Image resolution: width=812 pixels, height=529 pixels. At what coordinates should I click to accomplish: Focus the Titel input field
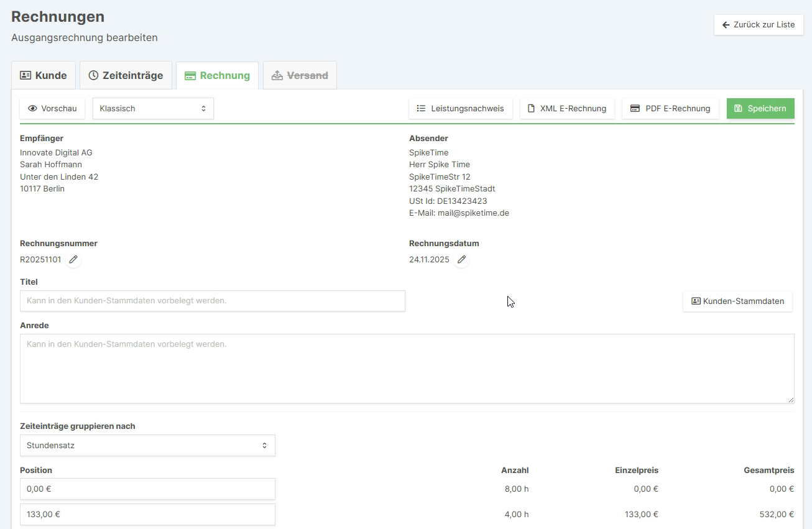[x=212, y=301]
